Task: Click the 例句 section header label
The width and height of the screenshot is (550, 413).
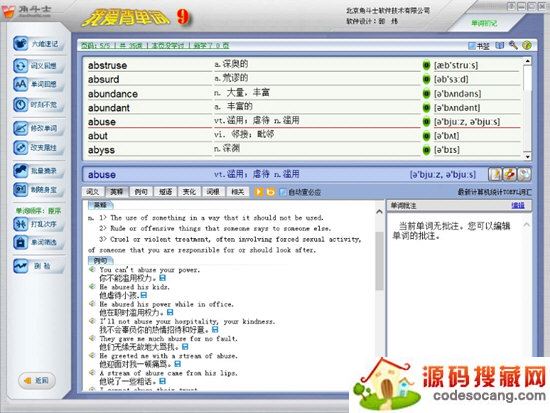Action: coord(100,260)
